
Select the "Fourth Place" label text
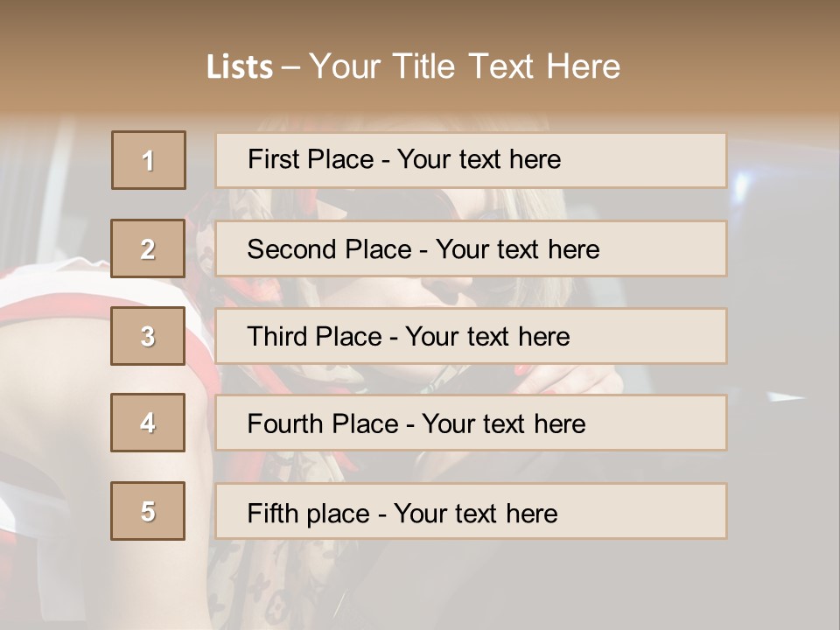click(x=321, y=424)
